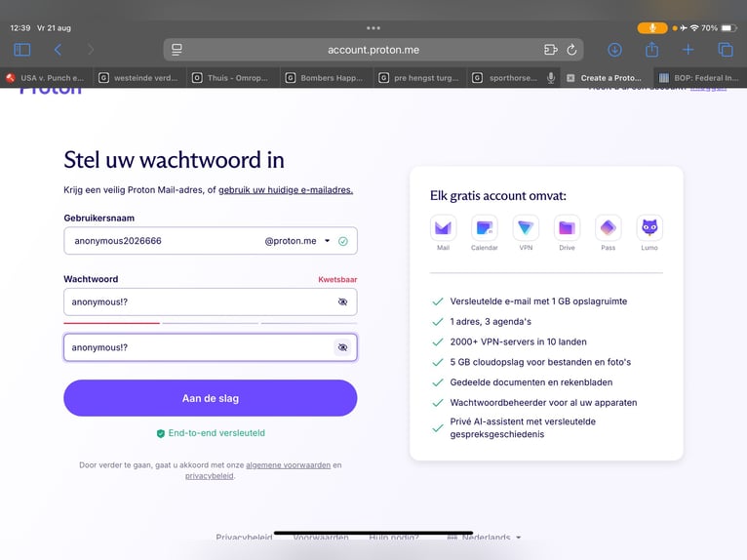Image resolution: width=747 pixels, height=560 pixels.
Task: Click the Proton Drive product icon
Action: click(x=567, y=228)
